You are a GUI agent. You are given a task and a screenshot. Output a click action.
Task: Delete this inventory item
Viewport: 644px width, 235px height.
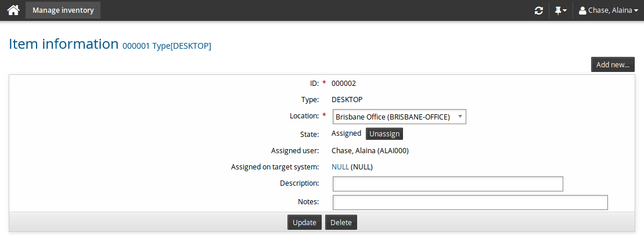click(341, 222)
